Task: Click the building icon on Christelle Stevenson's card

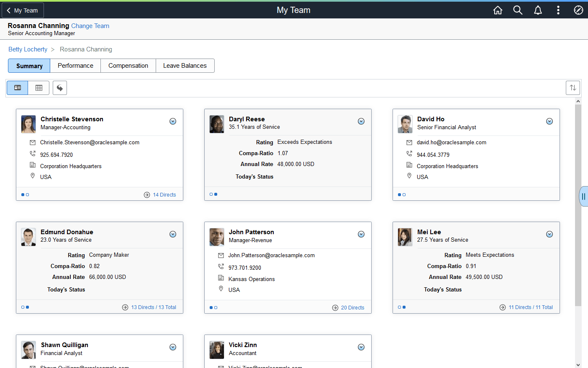Action: coord(33,165)
